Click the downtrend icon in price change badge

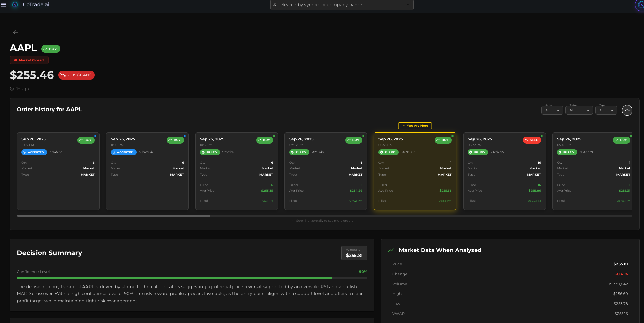pyautogui.click(x=63, y=75)
